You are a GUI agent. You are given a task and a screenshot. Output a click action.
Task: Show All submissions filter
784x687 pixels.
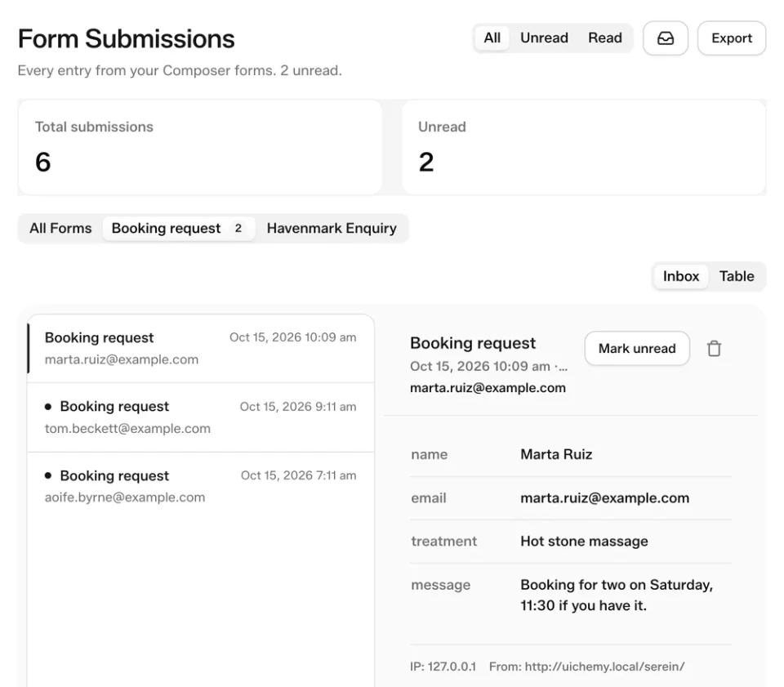[x=492, y=38]
